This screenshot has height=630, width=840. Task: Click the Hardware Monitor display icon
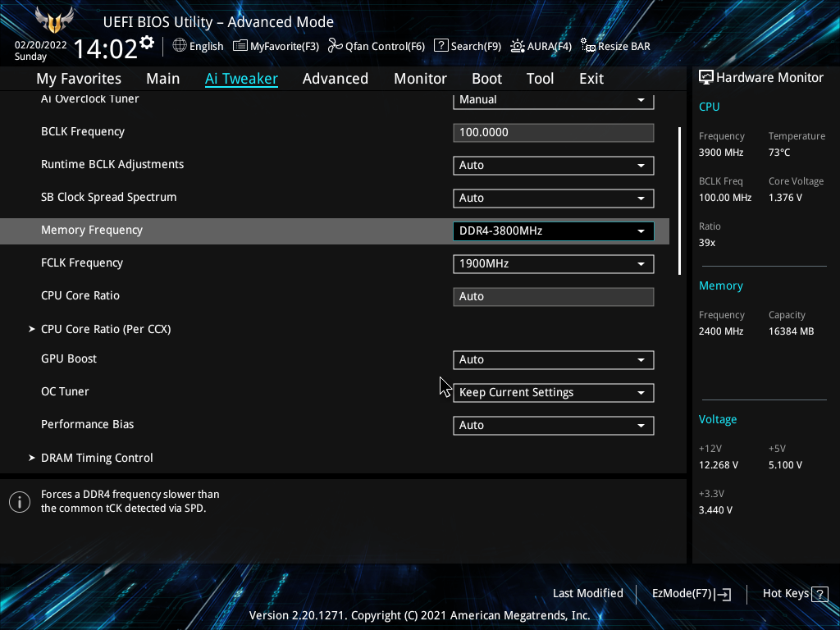point(706,78)
